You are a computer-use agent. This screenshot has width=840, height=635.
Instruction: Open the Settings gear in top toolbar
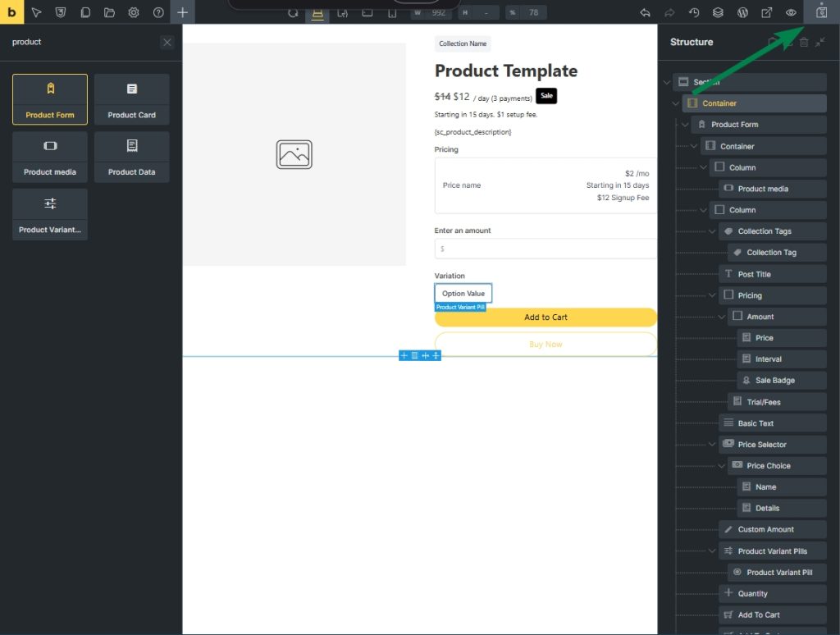[x=134, y=12]
